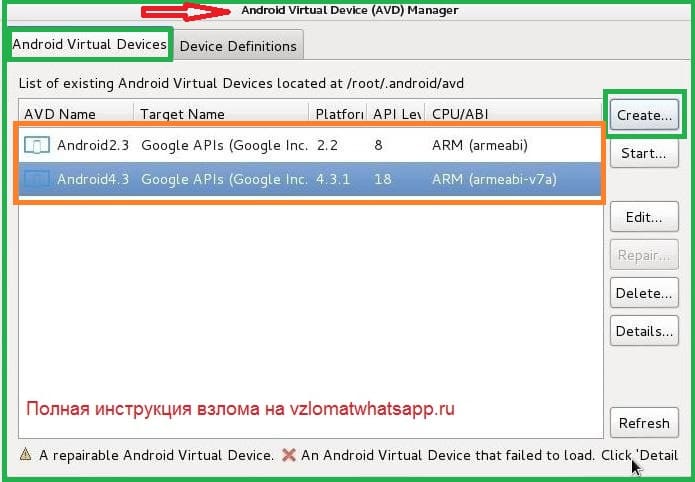Click the API level value 8

pos(378,145)
